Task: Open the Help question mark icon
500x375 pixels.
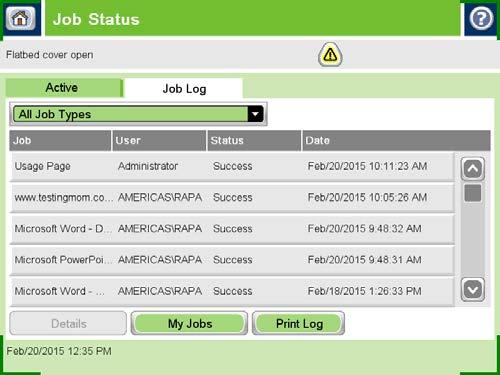Action: tap(481, 18)
